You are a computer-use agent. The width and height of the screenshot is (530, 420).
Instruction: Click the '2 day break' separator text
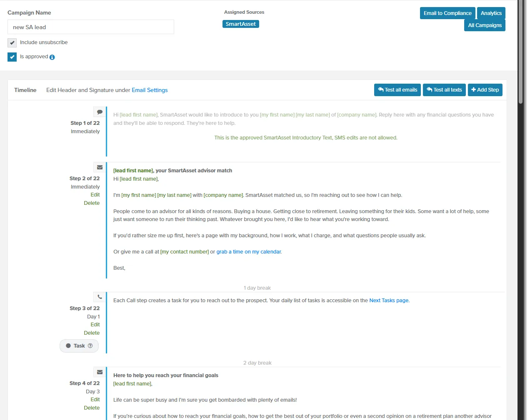pos(257,363)
